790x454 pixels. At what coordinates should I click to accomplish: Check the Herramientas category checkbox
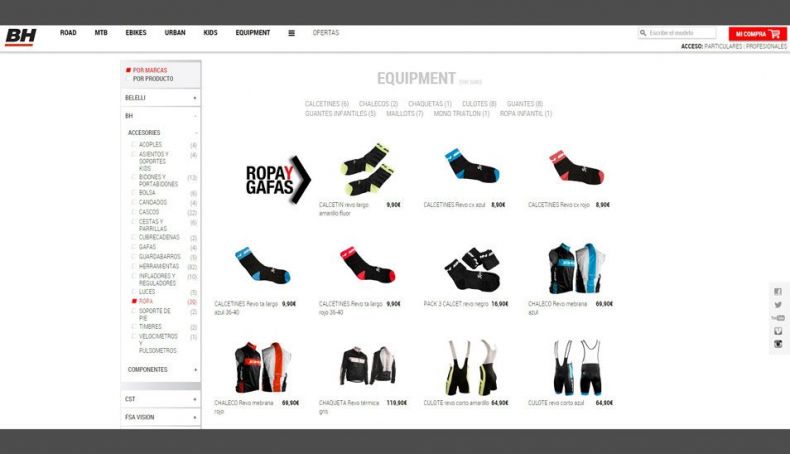click(134, 266)
